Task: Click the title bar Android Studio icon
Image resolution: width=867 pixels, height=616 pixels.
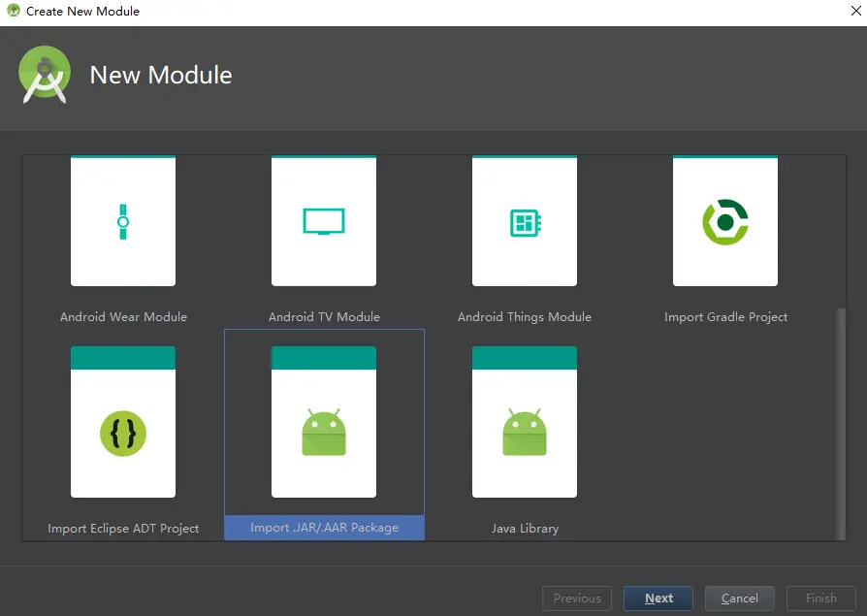Action: (14, 11)
